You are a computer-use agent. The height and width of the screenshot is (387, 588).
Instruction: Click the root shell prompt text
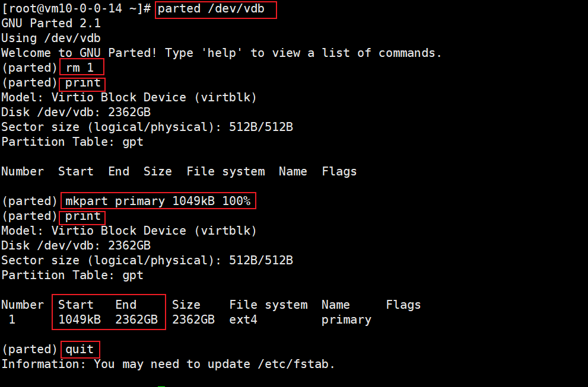76,9
